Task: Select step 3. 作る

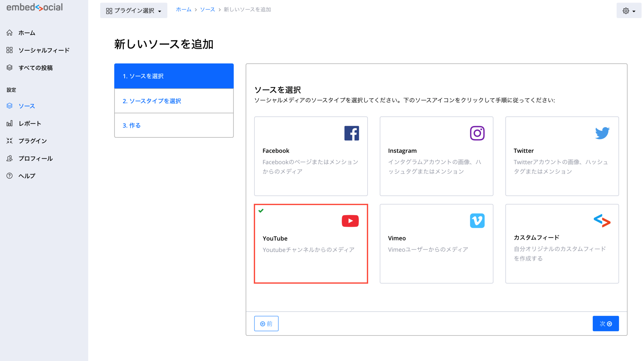Action: click(174, 125)
